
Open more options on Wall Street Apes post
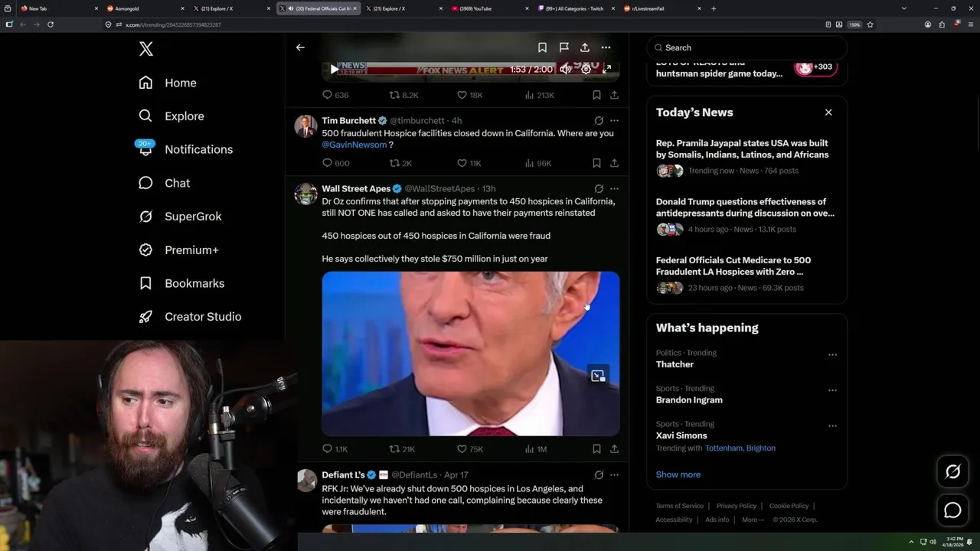pyautogui.click(x=614, y=189)
